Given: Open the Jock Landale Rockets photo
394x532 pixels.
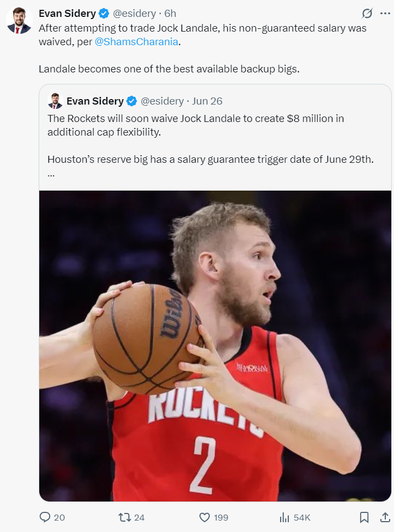Looking at the screenshot, I should click(215, 346).
